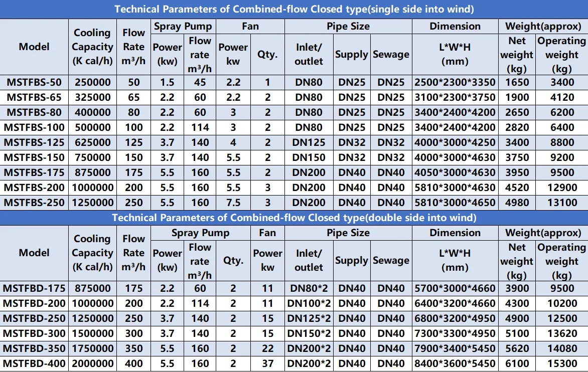Select operating weight 4120
The height and width of the screenshot is (372, 588).
[562, 97]
